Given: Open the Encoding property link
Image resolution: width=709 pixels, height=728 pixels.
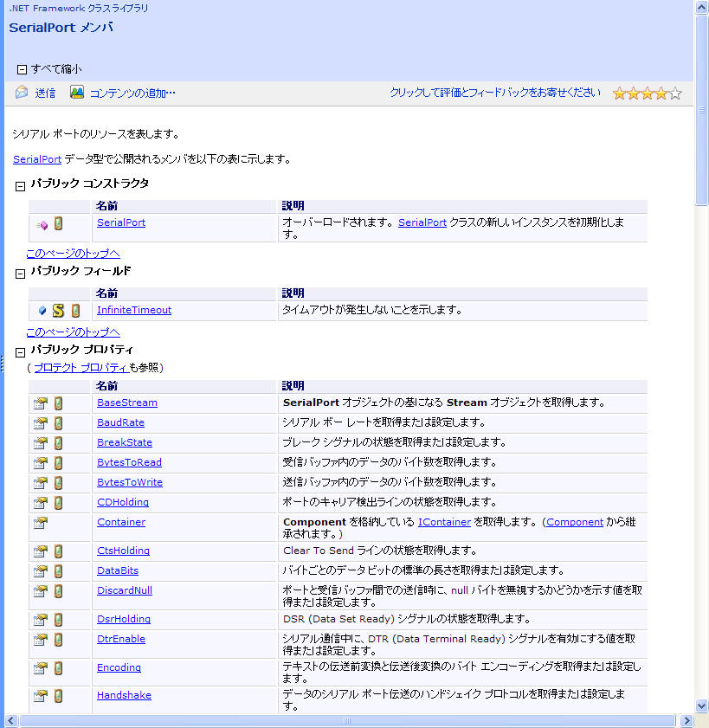Looking at the screenshot, I should pyautogui.click(x=119, y=667).
